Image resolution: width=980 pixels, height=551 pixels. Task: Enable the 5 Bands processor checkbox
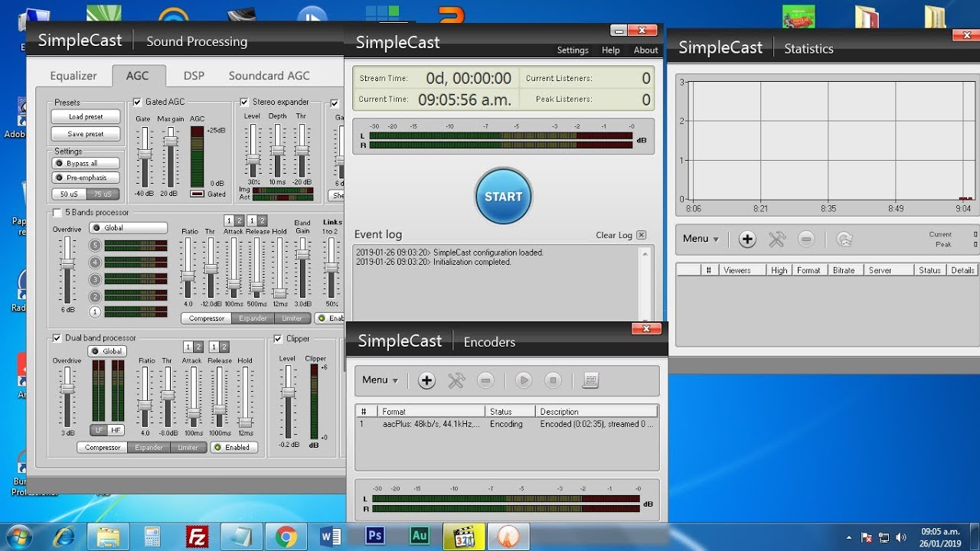57,212
